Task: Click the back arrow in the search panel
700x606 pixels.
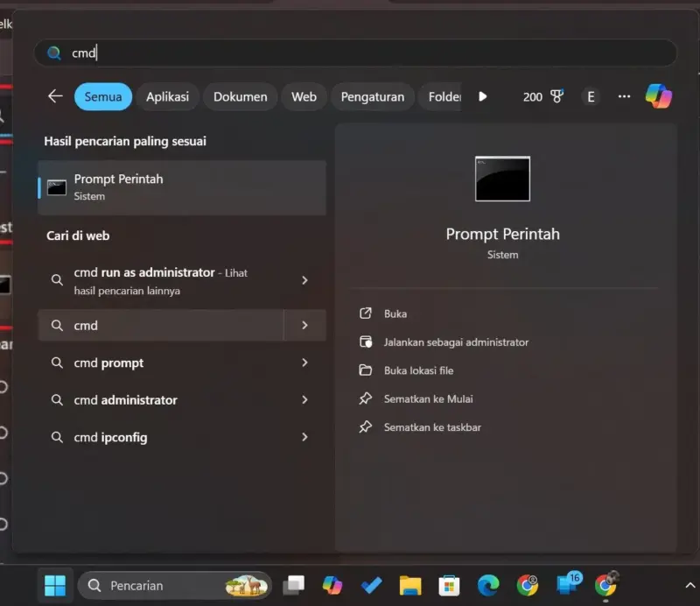Action: 55,96
